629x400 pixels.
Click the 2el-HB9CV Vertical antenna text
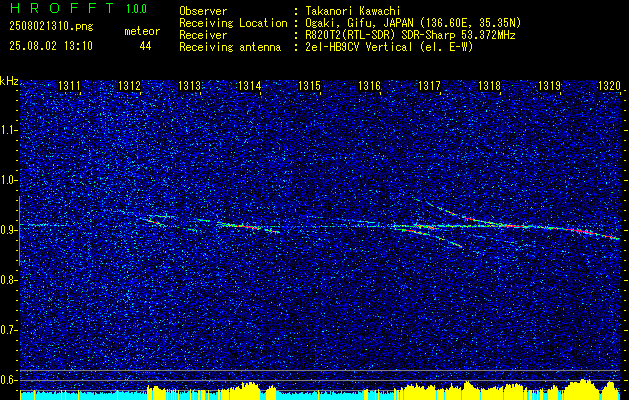[388, 47]
